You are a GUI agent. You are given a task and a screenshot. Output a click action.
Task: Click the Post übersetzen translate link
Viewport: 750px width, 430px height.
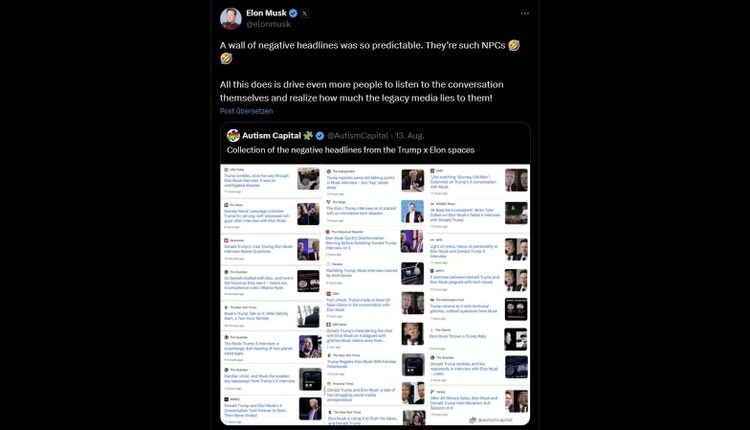pos(246,111)
